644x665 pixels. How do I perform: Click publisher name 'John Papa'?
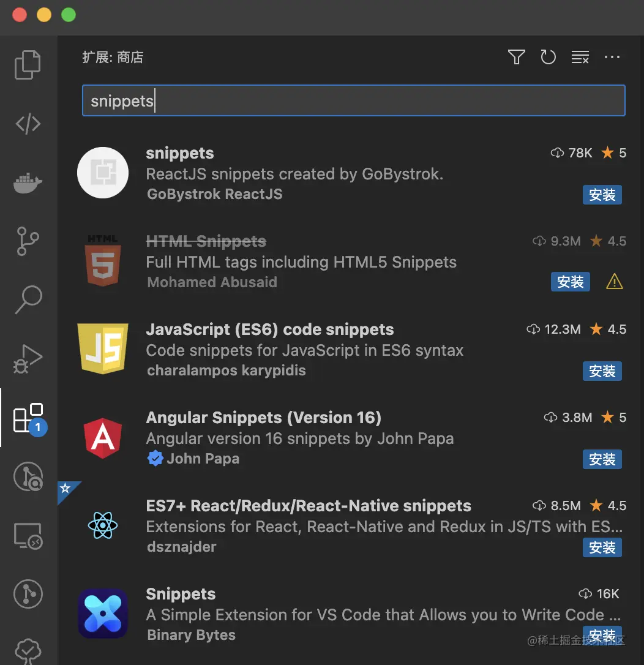tap(203, 459)
